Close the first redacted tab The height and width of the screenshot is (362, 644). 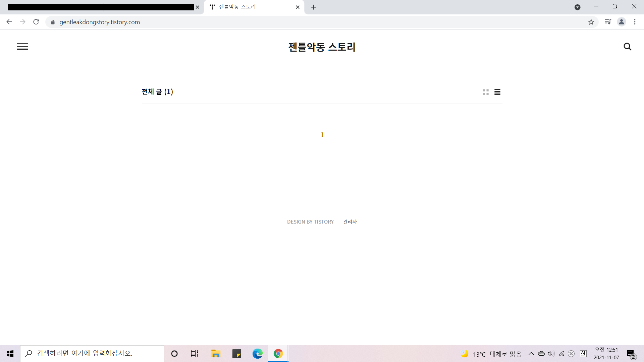pos(198,7)
